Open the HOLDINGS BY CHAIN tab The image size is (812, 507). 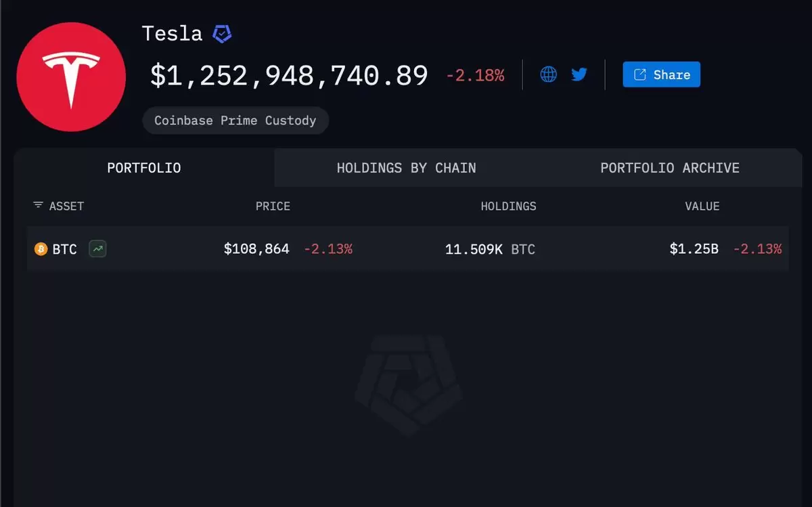coord(406,168)
